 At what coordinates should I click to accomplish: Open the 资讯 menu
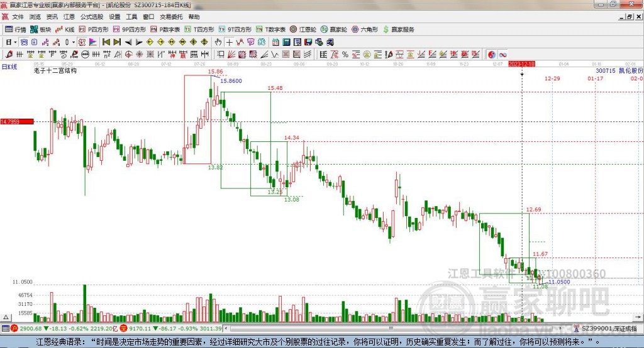[x=52, y=17]
